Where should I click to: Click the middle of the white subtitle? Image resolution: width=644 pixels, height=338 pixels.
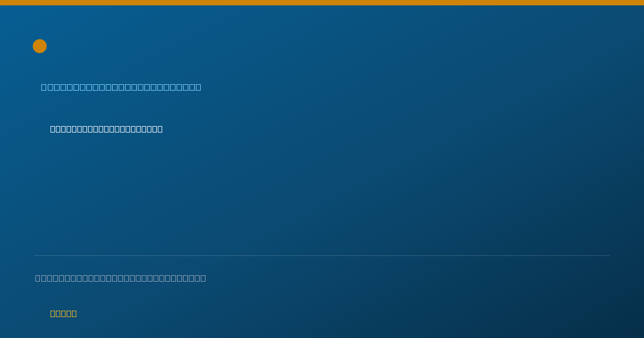tap(106, 129)
